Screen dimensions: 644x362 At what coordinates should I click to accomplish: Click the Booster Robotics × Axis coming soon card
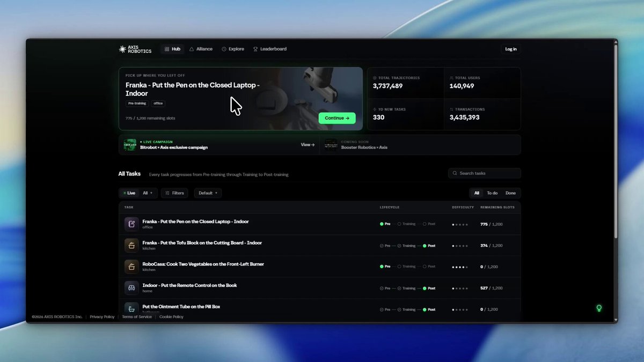[x=420, y=145]
